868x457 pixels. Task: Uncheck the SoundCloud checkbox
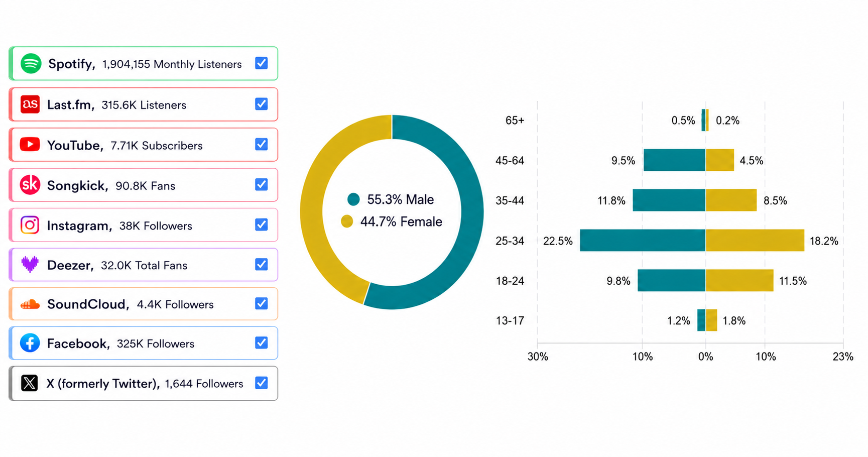point(261,303)
